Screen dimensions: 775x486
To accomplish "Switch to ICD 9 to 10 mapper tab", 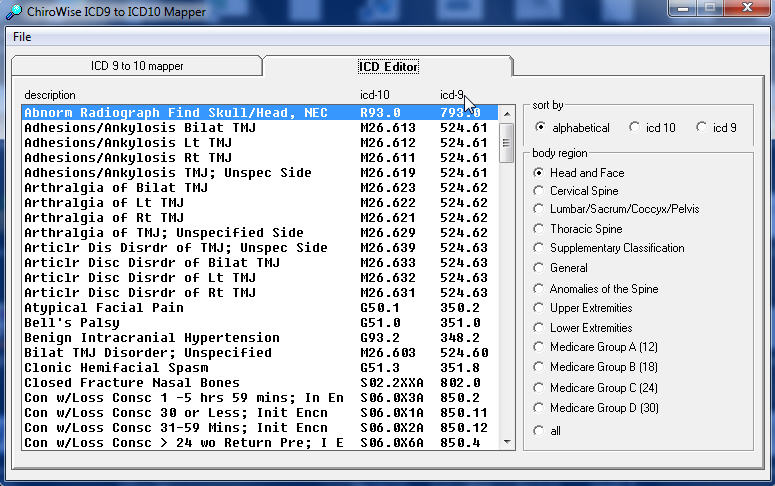I will coord(137,66).
